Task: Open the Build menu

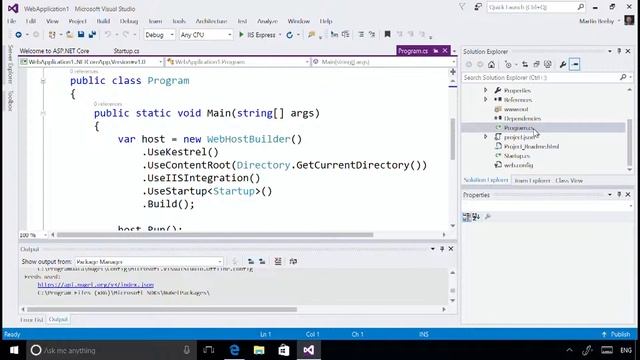Action: pyautogui.click(x=103, y=21)
